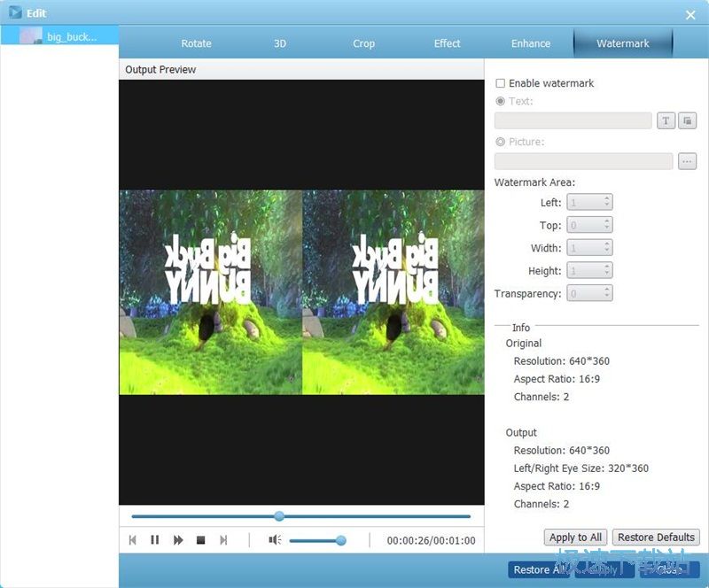Screen dimensions: 709x588
Task: Open the Enhance tab
Action: coord(531,43)
